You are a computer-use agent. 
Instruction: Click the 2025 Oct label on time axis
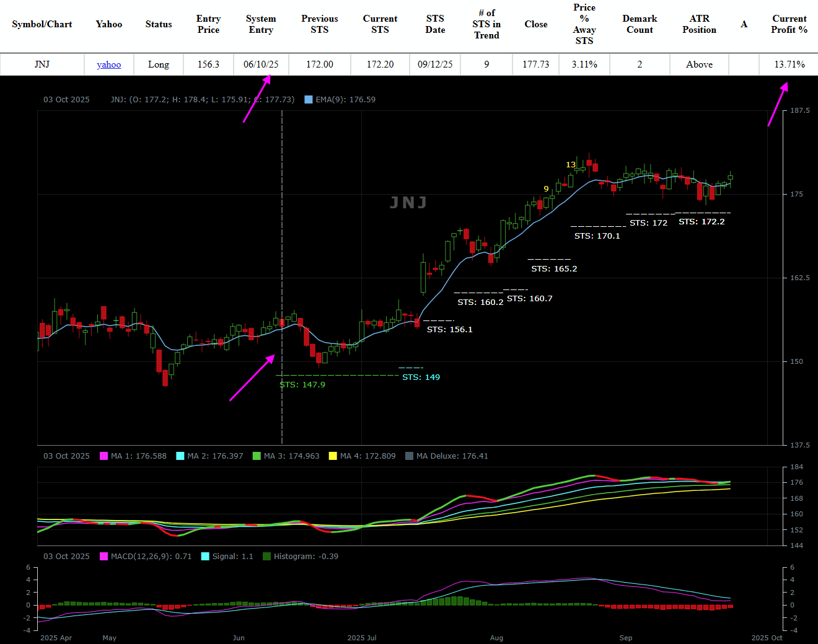pyautogui.click(x=767, y=638)
